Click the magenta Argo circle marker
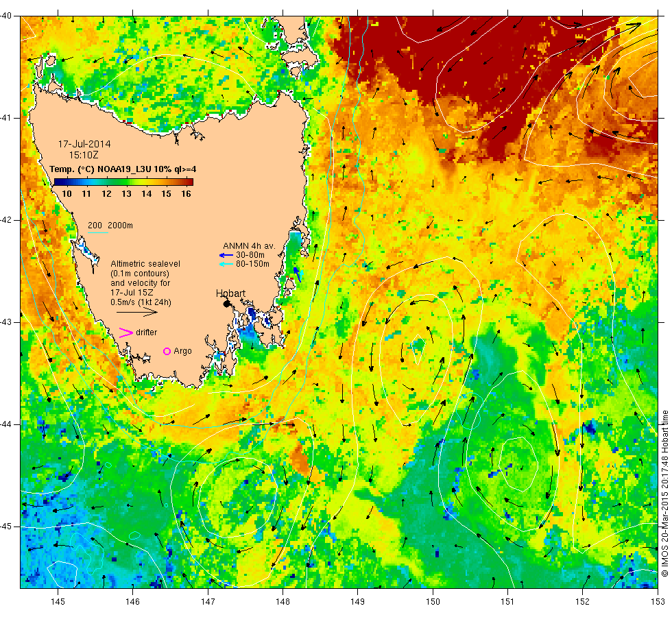 [x=167, y=351]
